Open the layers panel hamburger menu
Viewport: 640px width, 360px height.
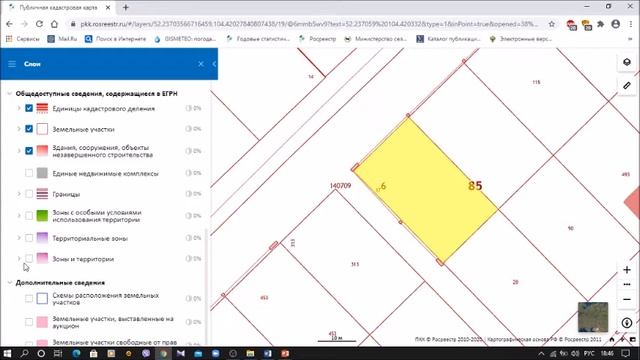[x=12, y=64]
